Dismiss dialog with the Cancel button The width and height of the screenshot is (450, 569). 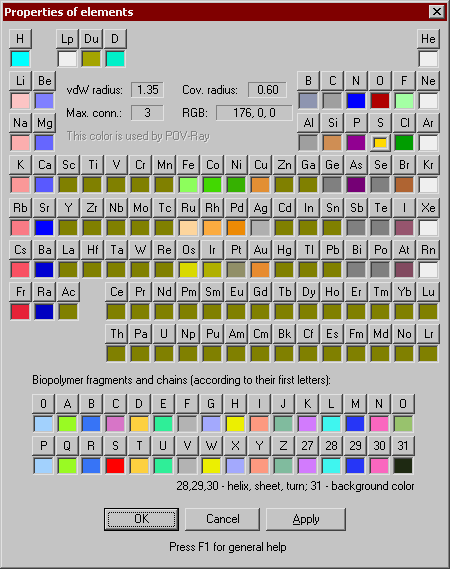coord(222,519)
